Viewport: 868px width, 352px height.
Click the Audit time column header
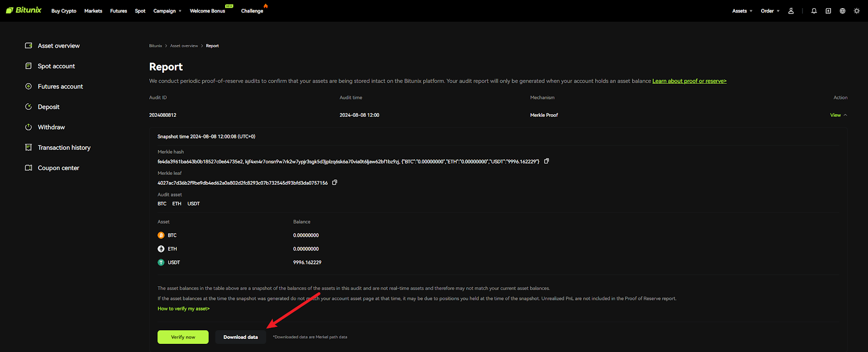[351, 98]
